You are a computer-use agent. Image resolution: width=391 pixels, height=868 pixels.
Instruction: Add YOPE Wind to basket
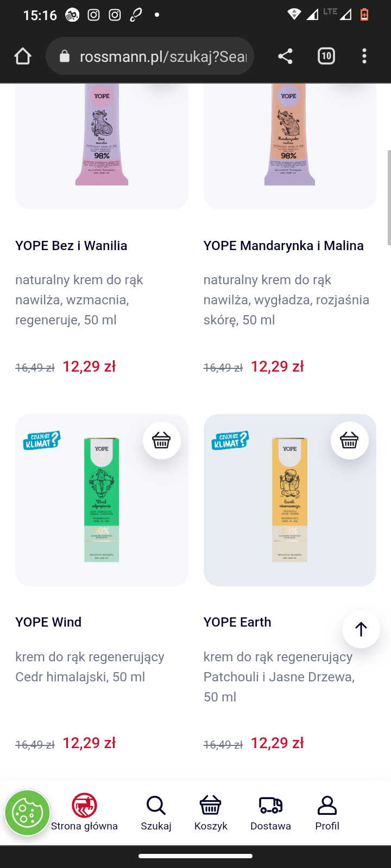coord(161,441)
